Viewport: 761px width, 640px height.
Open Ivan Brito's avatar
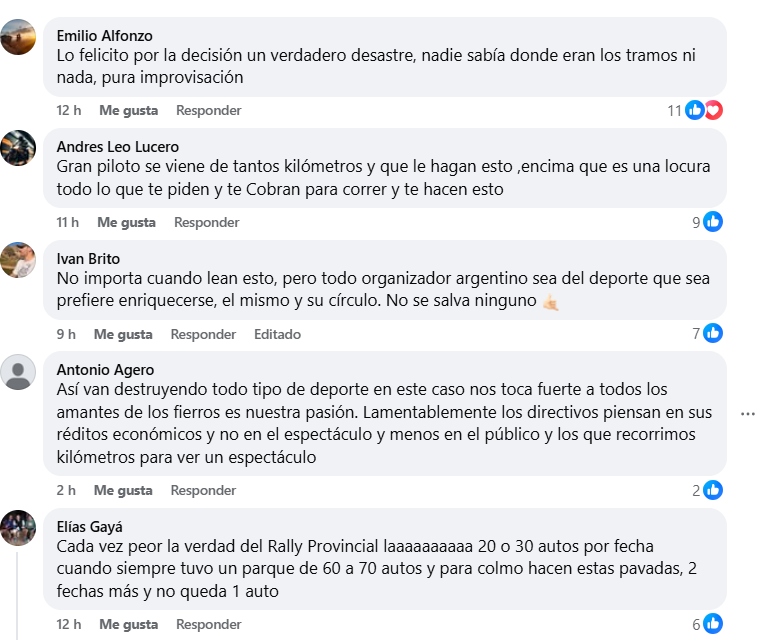[18, 259]
